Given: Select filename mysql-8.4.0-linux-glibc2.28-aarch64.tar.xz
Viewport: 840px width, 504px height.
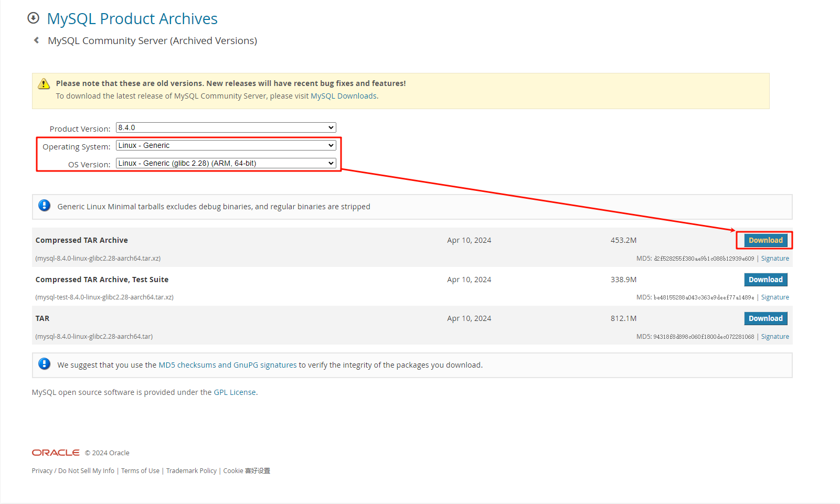Looking at the screenshot, I should point(98,259).
